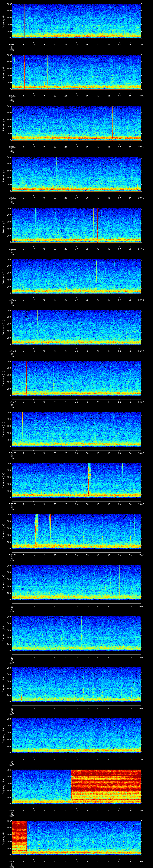This screenshot has width=153, height=868.
Task: Open the spectrogram panel starting at 16:18:00
Action: point(76,123)
